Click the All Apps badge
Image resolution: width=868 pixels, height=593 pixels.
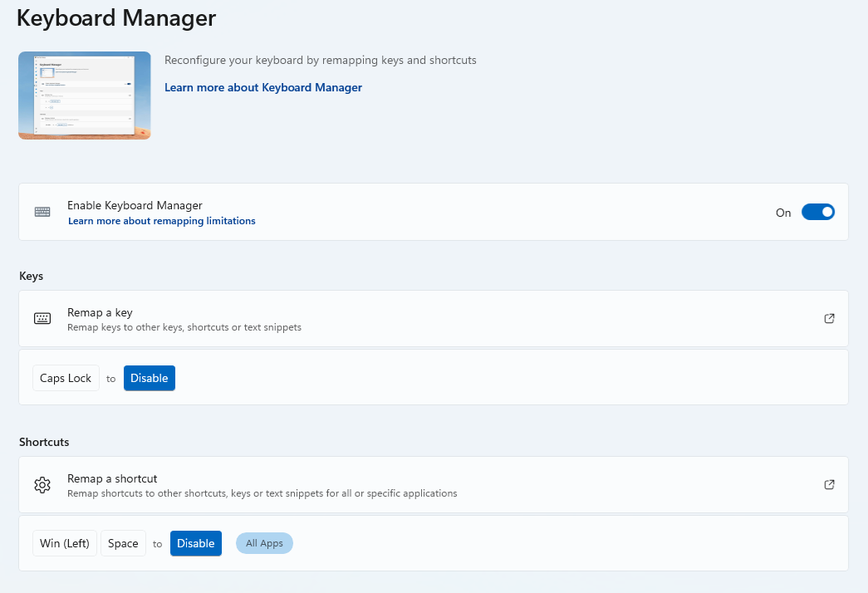coord(265,543)
